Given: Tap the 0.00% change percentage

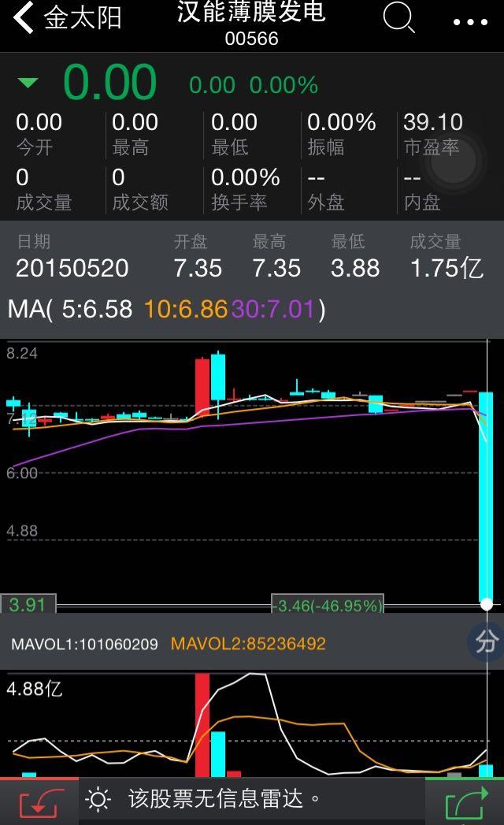Looking at the screenshot, I should click(283, 85).
